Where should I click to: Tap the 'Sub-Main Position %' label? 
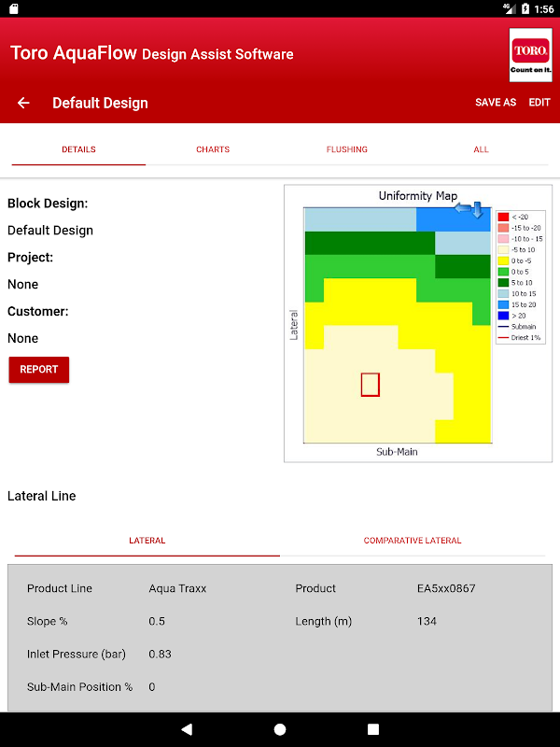click(x=80, y=687)
